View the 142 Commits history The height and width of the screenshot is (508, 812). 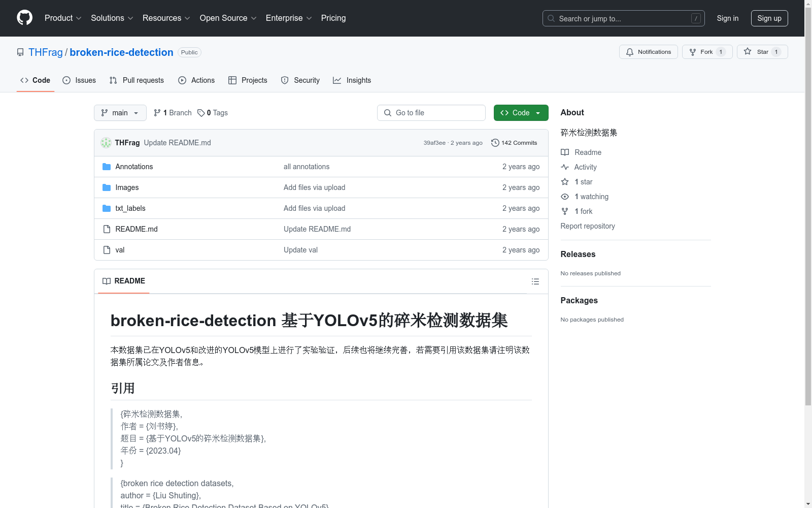pyautogui.click(x=514, y=143)
